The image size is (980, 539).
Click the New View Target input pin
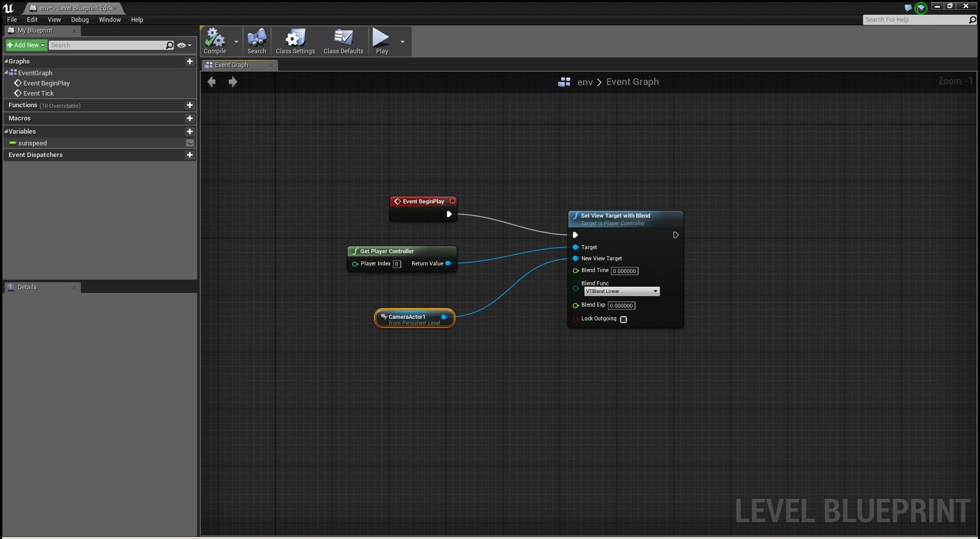(x=576, y=258)
